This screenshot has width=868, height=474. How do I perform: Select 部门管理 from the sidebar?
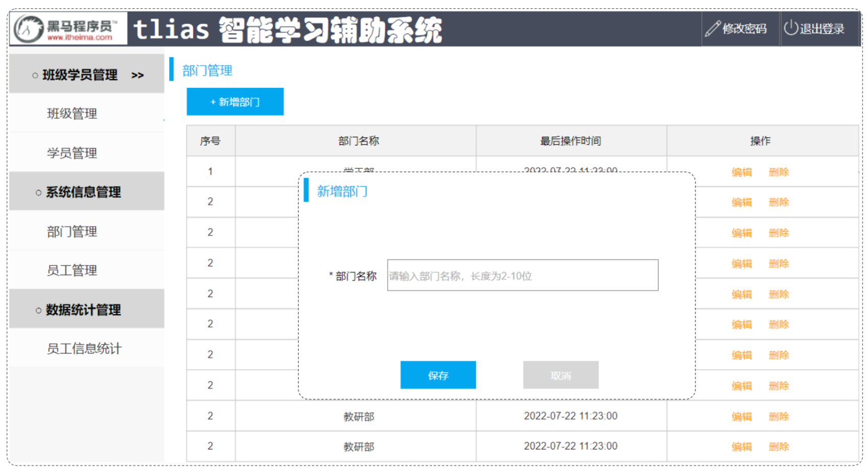(x=72, y=231)
